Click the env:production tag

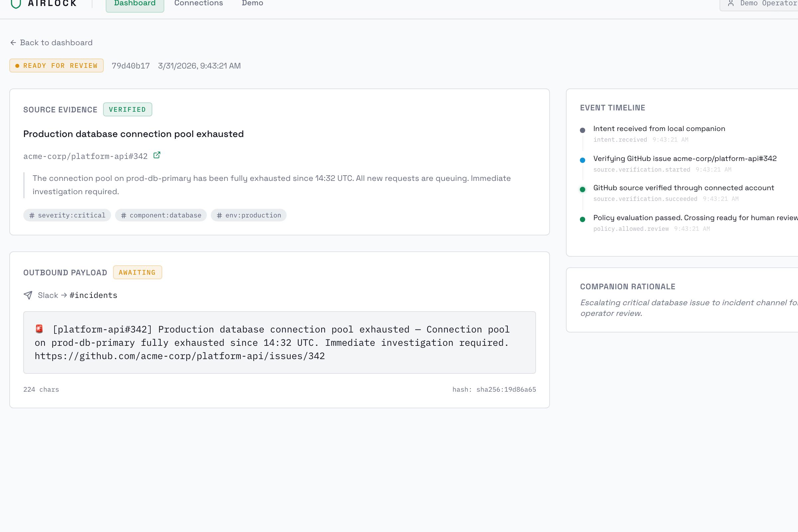pos(249,215)
